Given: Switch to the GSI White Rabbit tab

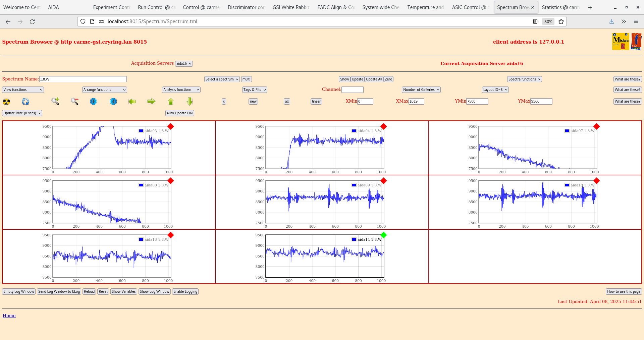Looking at the screenshot, I should (x=291, y=7).
